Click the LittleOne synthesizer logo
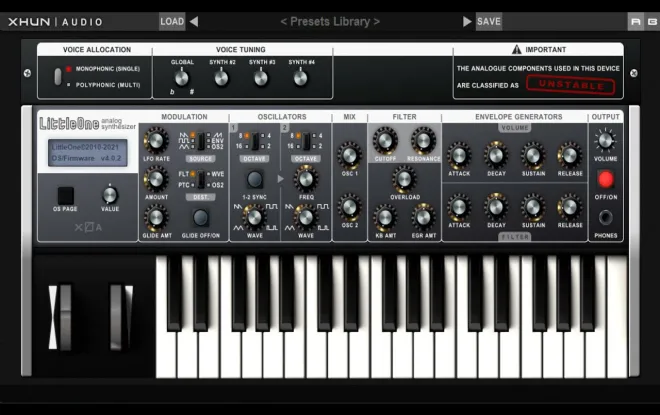660x415 pixels. pos(88,123)
